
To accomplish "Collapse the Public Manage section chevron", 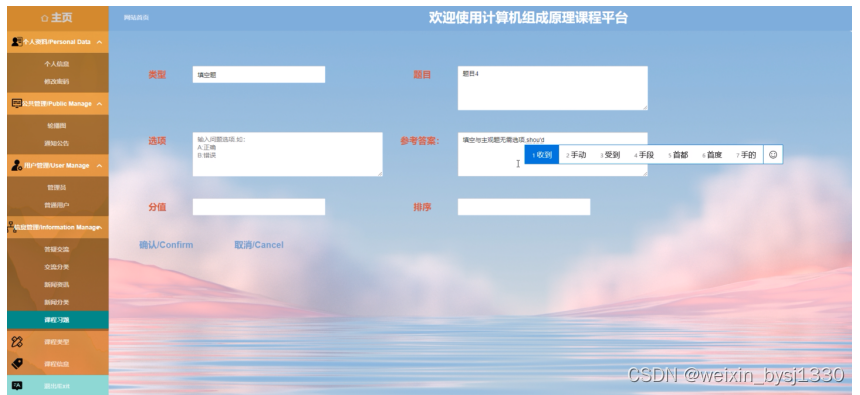I will point(99,104).
